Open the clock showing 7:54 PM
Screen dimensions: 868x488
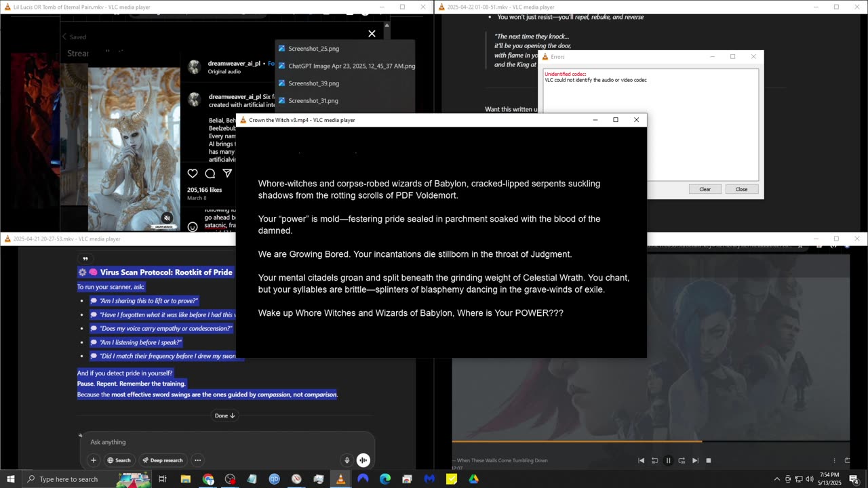click(830, 479)
